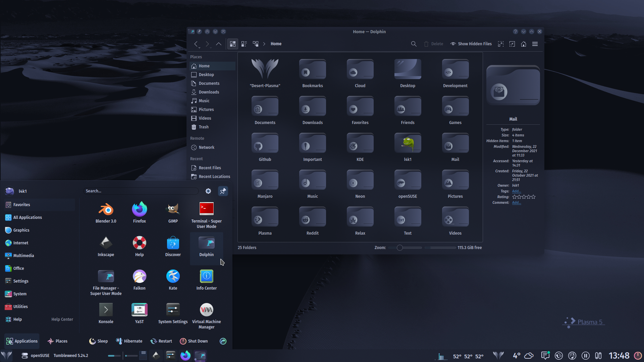This screenshot has width=644, height=362.
Task: Go back in Dolphin navigation
Action: (x=196, y=44)
